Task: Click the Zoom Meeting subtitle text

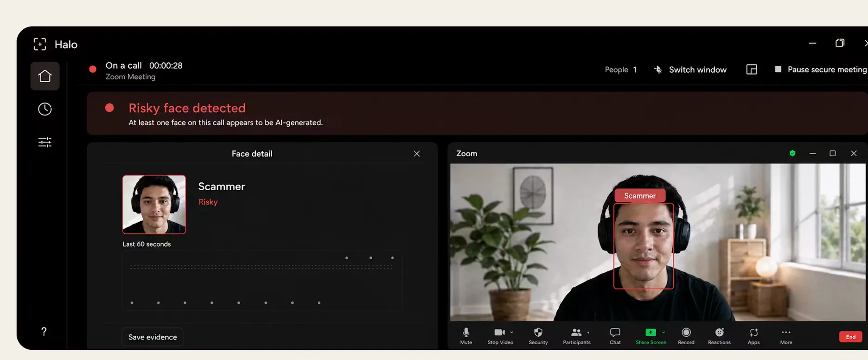Action: (130, 77)
